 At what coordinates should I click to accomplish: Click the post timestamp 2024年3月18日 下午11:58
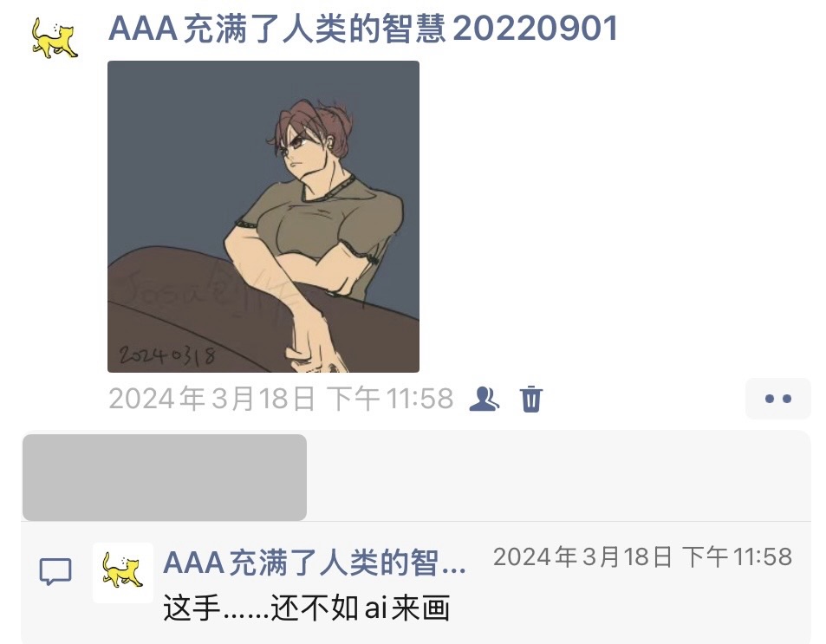281,399
